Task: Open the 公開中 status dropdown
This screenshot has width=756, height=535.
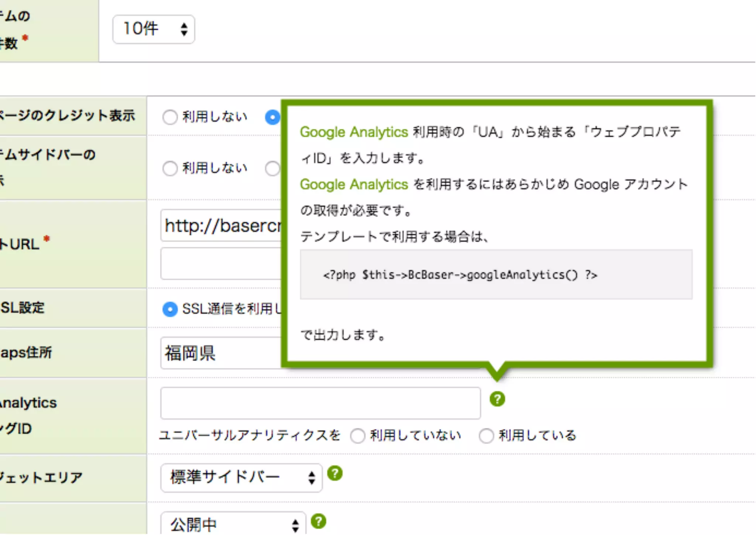Action: (x=233, y=524)
